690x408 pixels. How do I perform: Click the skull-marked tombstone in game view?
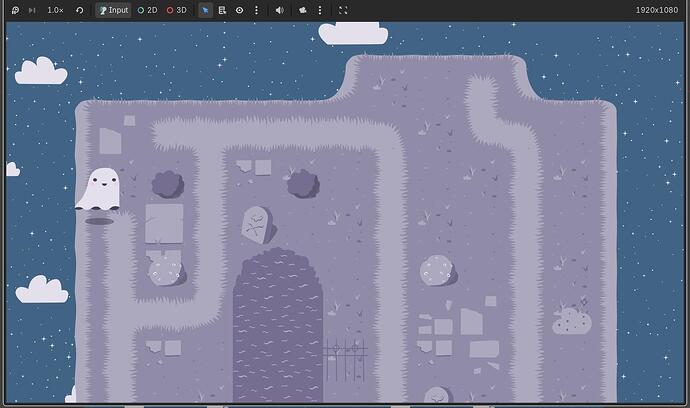[x=258, y=225]
